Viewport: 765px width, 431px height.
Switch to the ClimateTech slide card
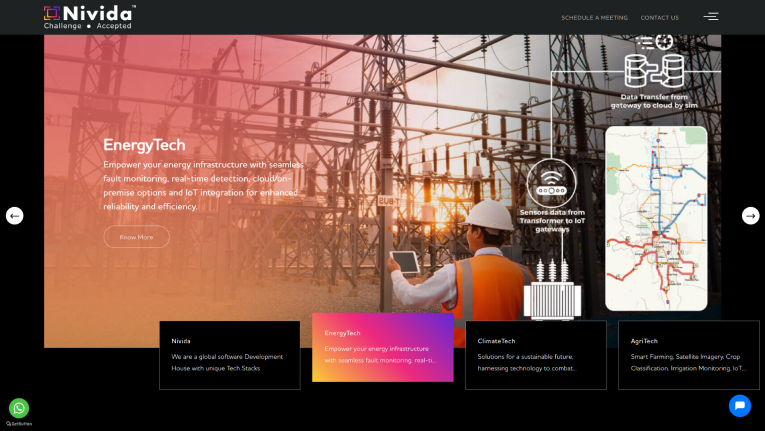click(535, 355)
